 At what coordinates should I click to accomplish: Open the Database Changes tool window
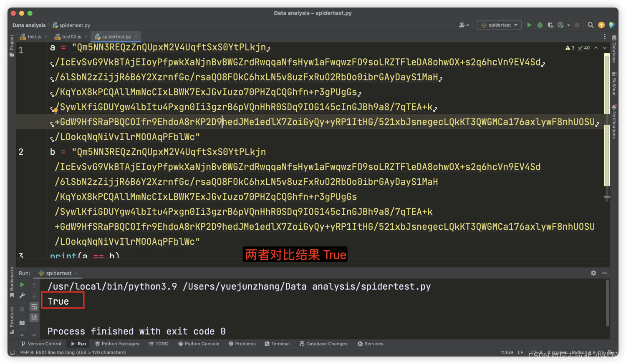coord(323,344)
